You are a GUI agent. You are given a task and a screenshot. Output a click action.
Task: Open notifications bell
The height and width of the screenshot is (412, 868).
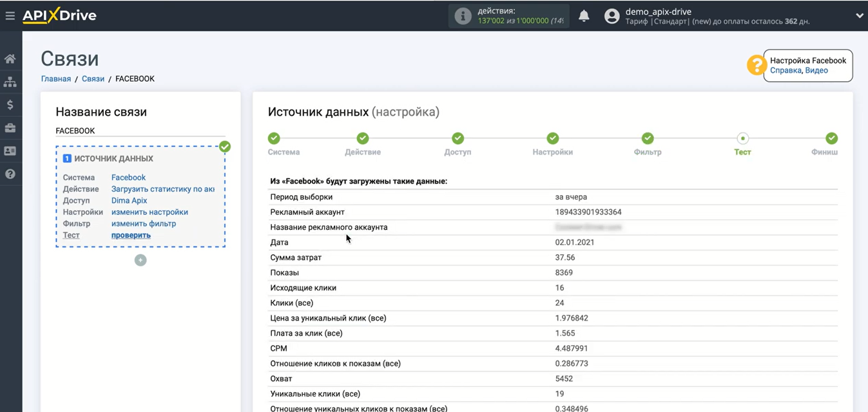(x=584, y=16)
